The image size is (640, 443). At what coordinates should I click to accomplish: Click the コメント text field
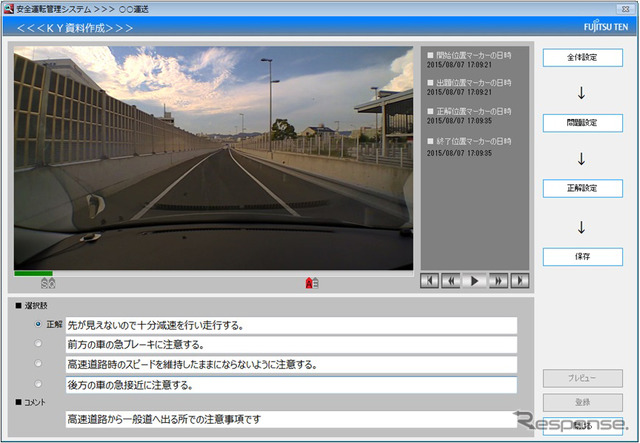coord(291,419)
